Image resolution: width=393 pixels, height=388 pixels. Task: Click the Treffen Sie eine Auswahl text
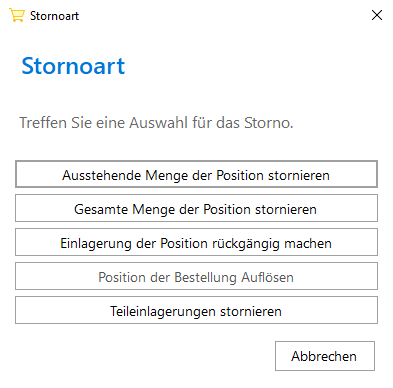pyautogui.click(x=156, y=123)
